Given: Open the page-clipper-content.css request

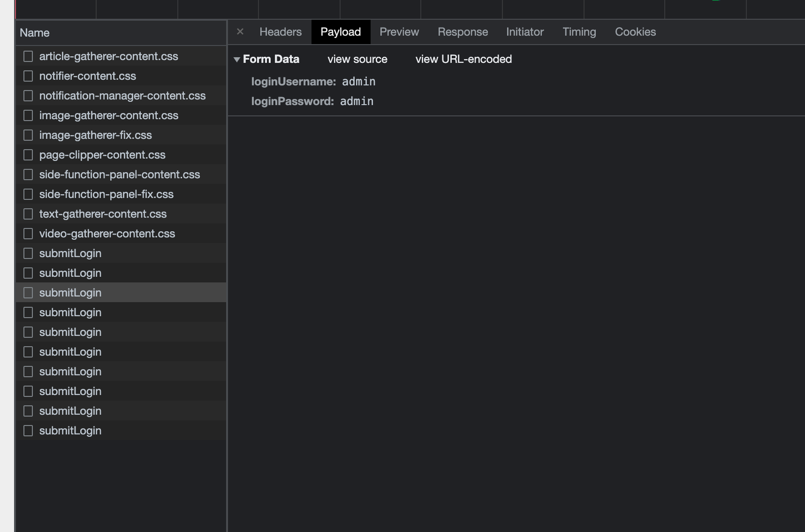Looking at the screenshot, I should coord(102,154).
